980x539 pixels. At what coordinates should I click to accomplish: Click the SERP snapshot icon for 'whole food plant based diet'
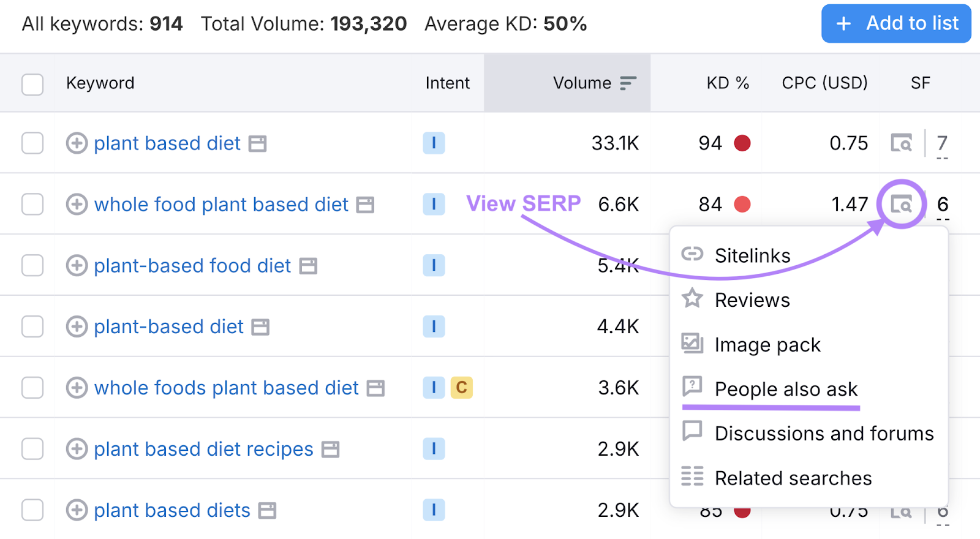[x=901, y=204]
